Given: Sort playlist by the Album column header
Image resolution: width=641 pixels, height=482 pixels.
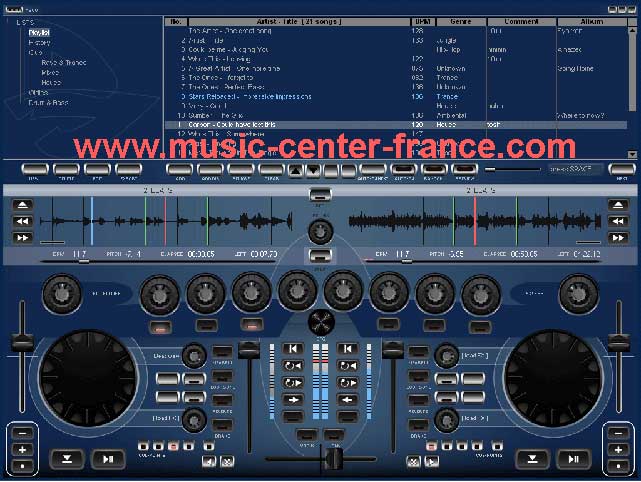Looking at the screenshot, I should [592, 22].
